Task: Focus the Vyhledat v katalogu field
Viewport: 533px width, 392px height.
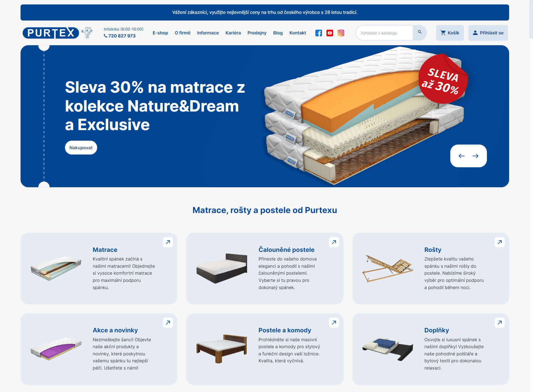Action: point(384,33)
